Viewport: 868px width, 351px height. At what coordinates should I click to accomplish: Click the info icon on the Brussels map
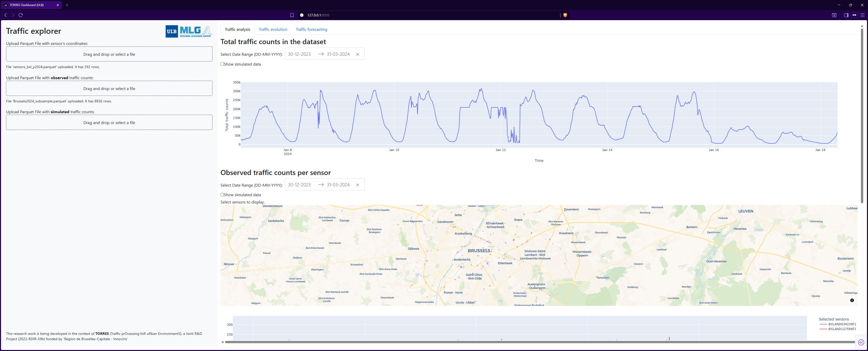pyautogui.click(x=852, y=300)
